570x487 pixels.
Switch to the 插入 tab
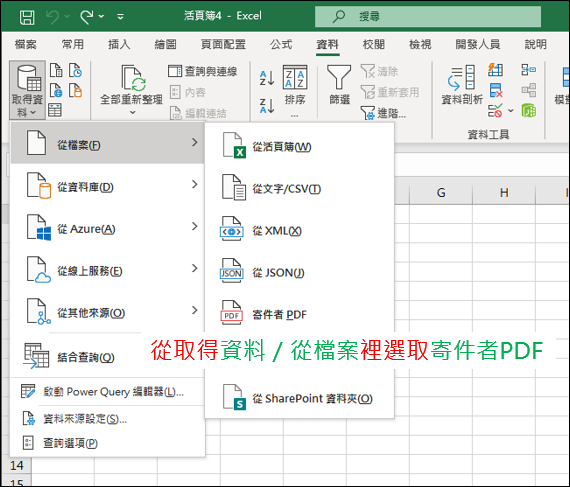click(x=119, y=44)
